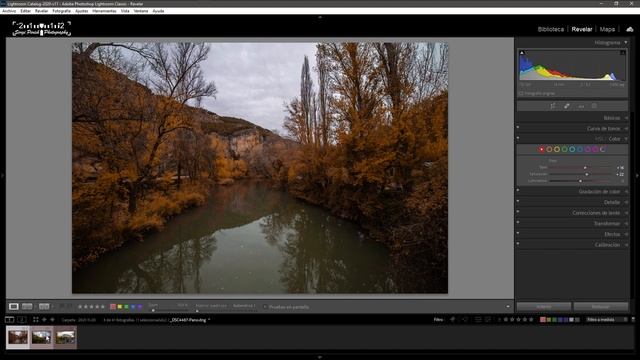Select the purple color circle in HSL panel
This screenshot has height=360, width=640.
point(588,149)
